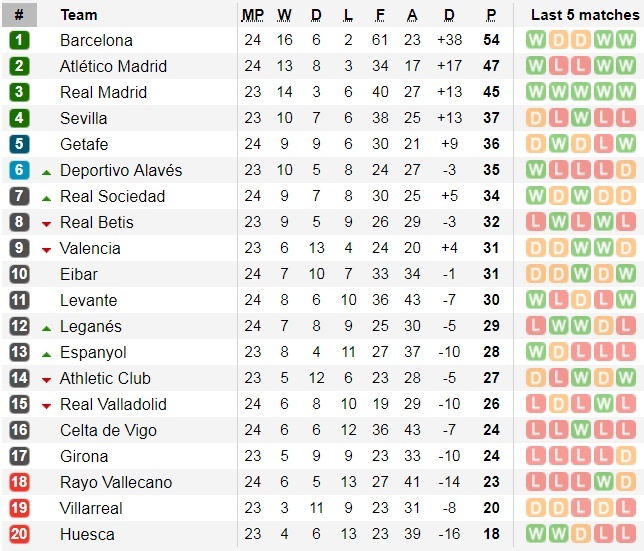644x551 pixels.
Task: Open the Sevilla team link
Action: 83,118
